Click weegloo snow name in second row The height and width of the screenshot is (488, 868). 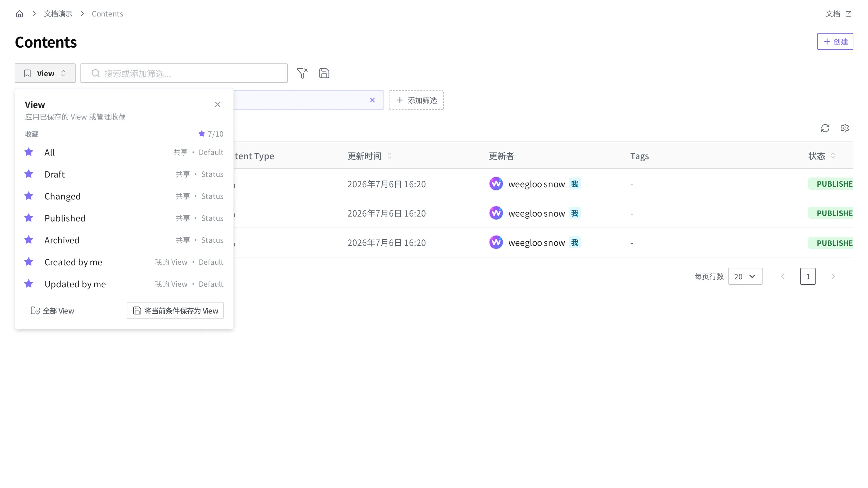(536, 213)
